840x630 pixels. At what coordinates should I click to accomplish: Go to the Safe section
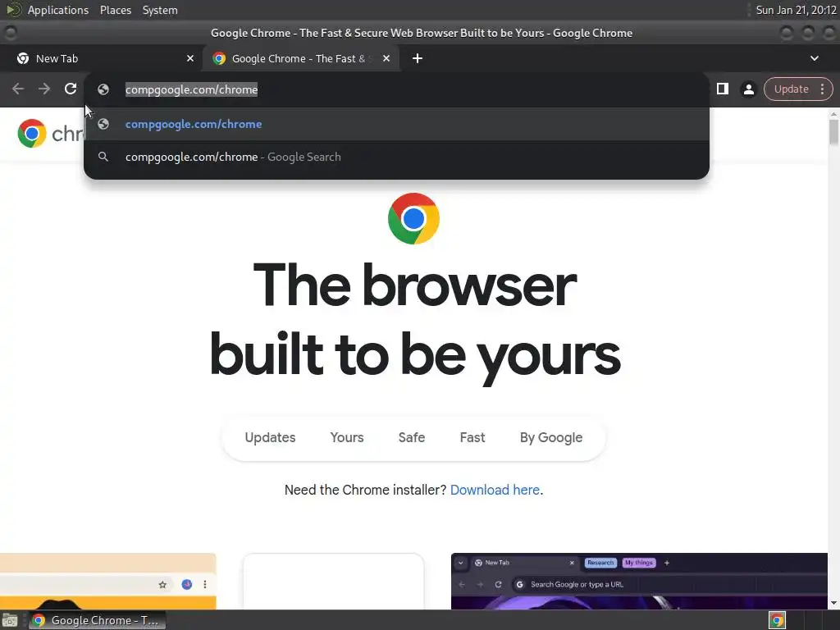point(412,438)
